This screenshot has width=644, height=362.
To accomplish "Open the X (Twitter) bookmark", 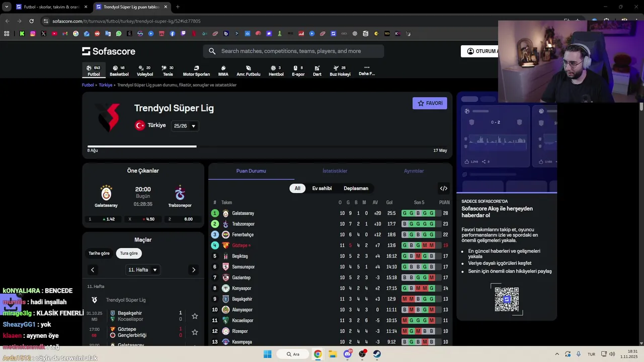I will 44,34.
